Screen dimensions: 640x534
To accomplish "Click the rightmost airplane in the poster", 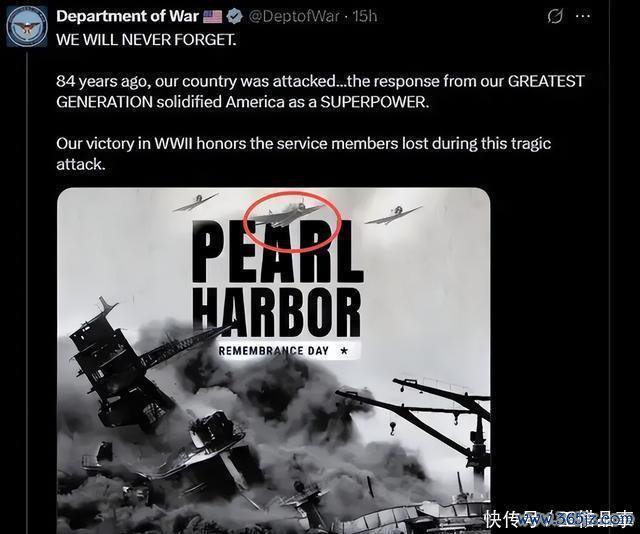I will pyautogui.click(x=393, y=215).
